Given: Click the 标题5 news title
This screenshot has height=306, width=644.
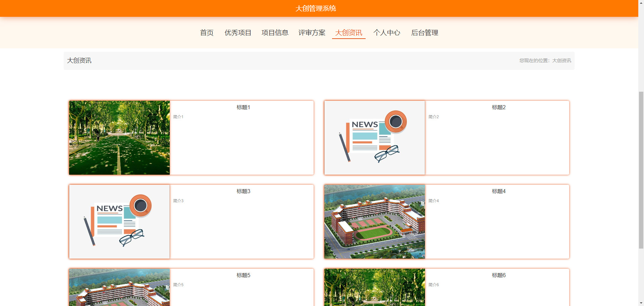Looking at the screenshot, I should pyautogui.click(x=243, y=275).
